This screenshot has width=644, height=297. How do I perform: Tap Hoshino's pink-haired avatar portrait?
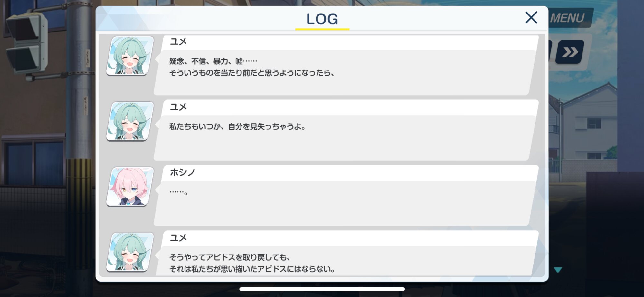pos(130,187)
